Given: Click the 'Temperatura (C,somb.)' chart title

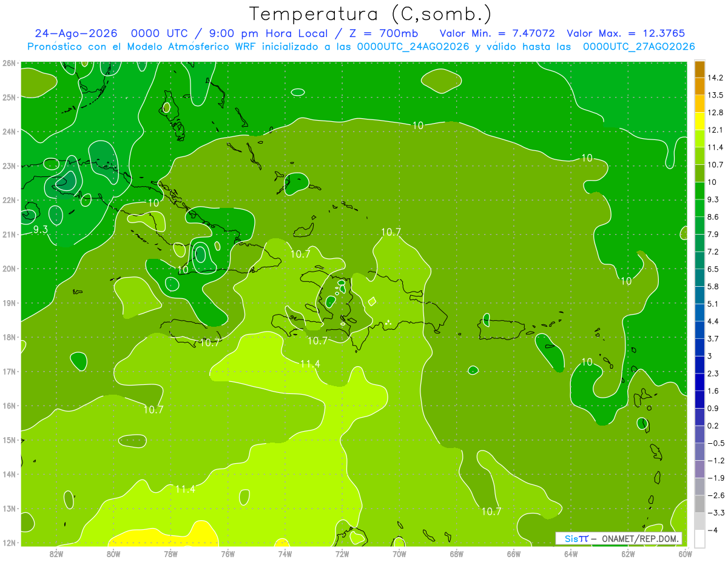Looking at the screenshot, I should coord(370,15).
